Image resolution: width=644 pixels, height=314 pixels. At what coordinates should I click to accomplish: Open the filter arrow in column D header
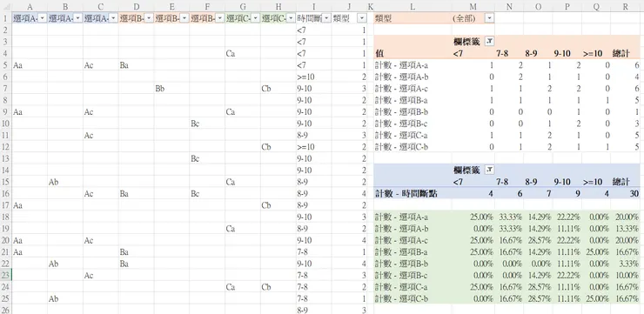pyautogui.click(x=149, y=18)
